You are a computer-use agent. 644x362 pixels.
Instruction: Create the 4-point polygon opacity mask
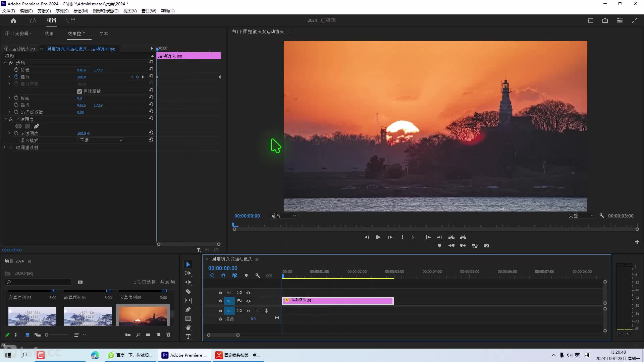[28, 126]
